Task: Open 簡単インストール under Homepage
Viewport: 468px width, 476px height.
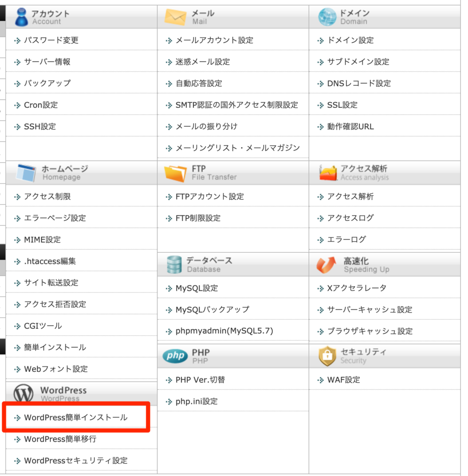Action: pyautogui.click(x=55, y=348)
